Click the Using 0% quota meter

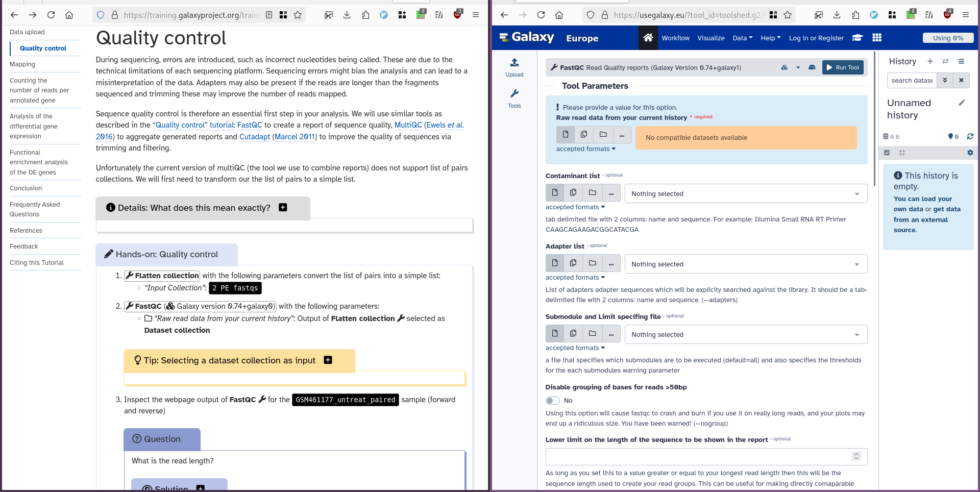pyautogui.click(x=948, y=38)
